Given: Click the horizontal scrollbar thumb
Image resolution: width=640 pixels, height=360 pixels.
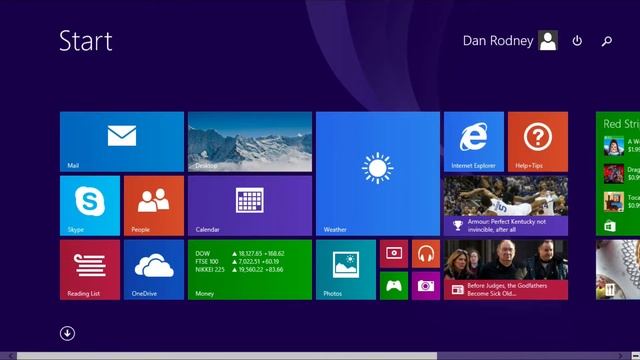Looking at the screenshot, I should (x=227, y=356).
